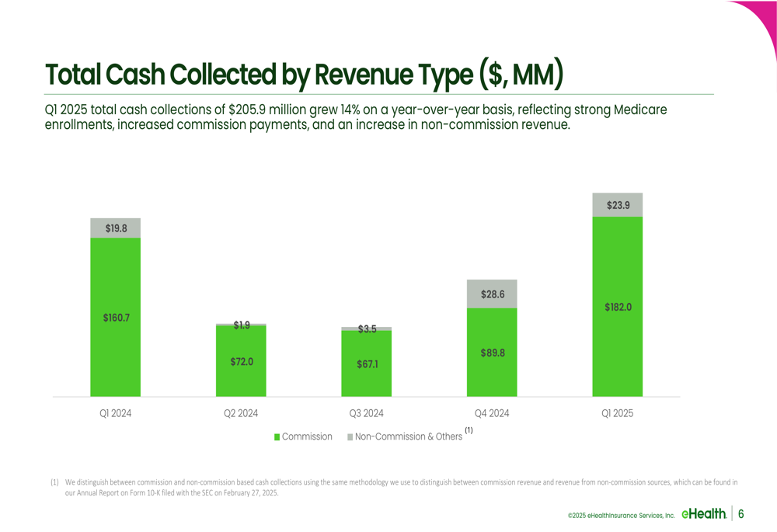The height and width of the screenshot is (532, 777).
Task: Select the Q4 2024 axis label
Action: point(492,413)
